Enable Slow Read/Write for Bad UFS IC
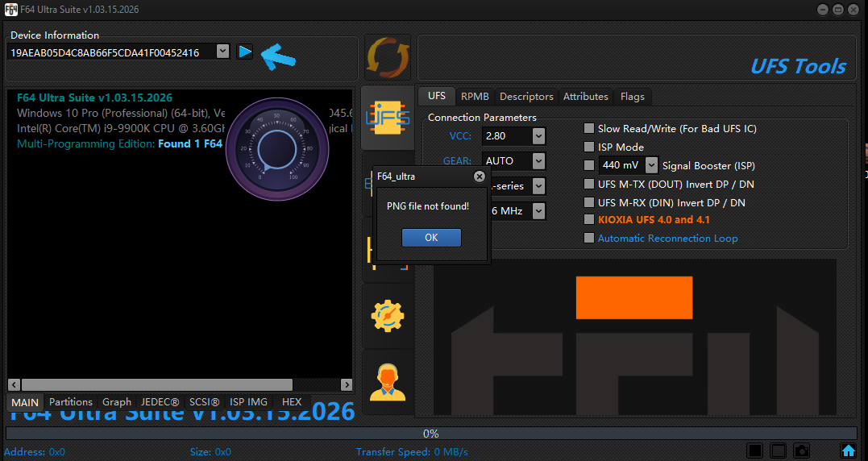The image size is (868, 461). (x=589, y=128)
